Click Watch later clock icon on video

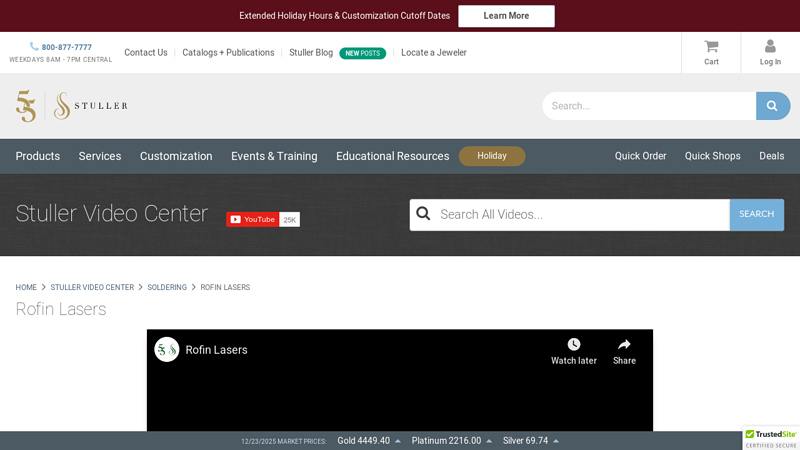[x=573, y=345]
